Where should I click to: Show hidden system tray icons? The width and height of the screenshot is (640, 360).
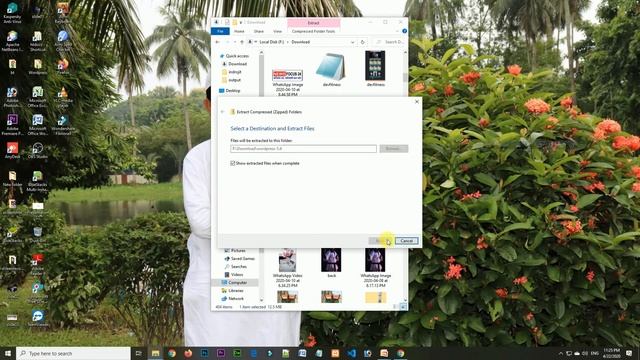click(x=560, y=353)
